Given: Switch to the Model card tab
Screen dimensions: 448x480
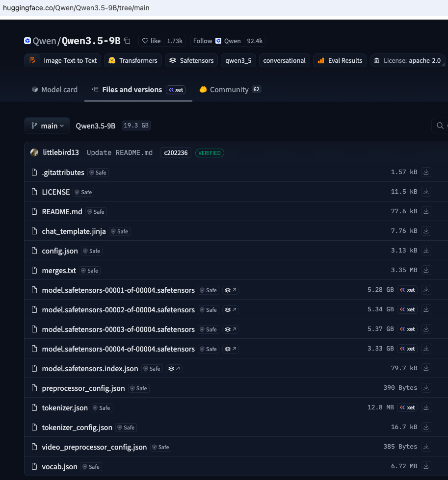Looking at the screenshot, I should tap(54, 90).
